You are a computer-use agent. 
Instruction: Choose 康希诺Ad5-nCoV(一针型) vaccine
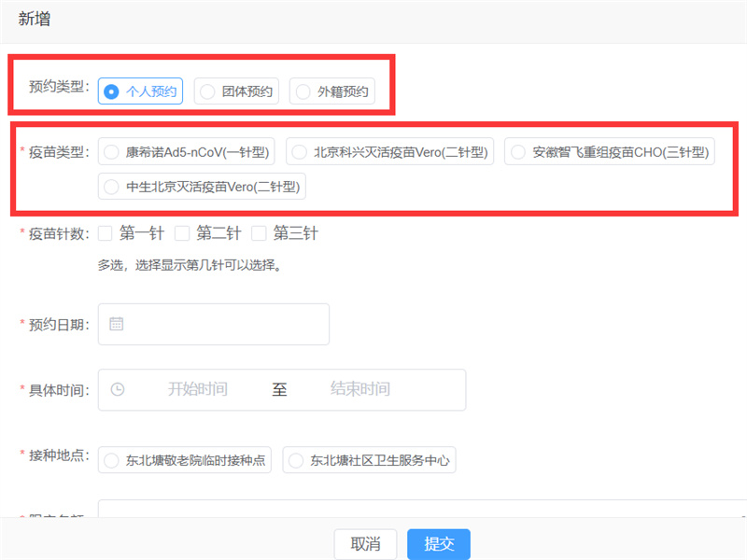(186, 151)
